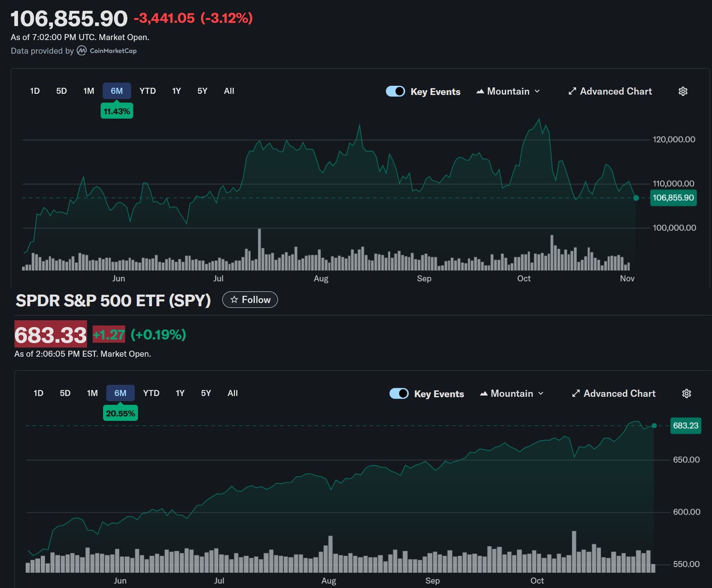Click the CoinMarketCap logo icon
712x588 pixels.
click(x=81, y=51)
